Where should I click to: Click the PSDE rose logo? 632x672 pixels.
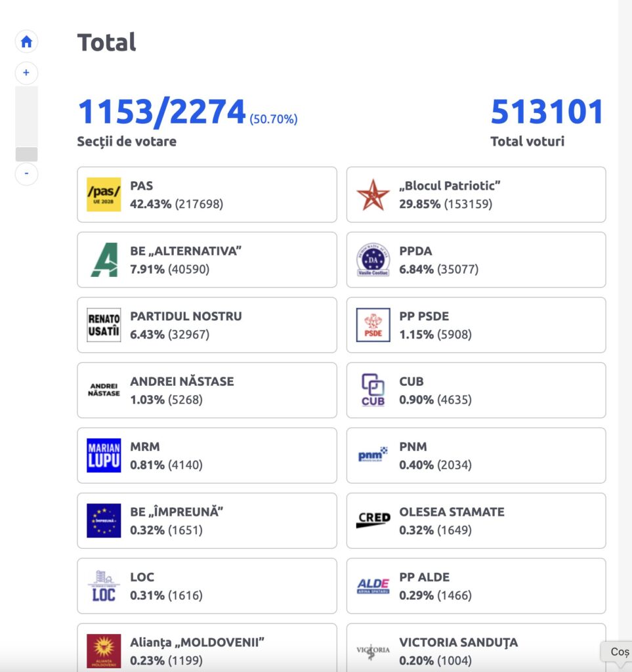pyautogui.click(x=373, y=325)
